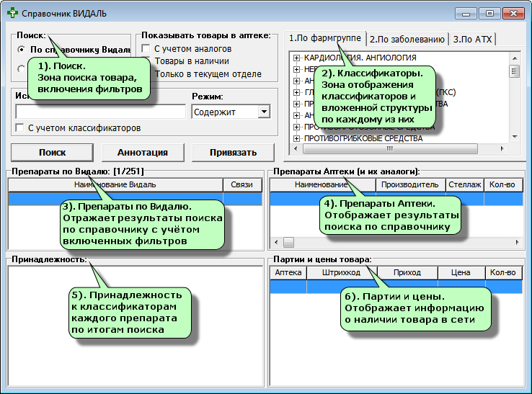Image resolution: width=532 pixels, height=394 pixels.
Task: Click the classifier tree scroll-up arrow
Action: (x=515, y=58)
